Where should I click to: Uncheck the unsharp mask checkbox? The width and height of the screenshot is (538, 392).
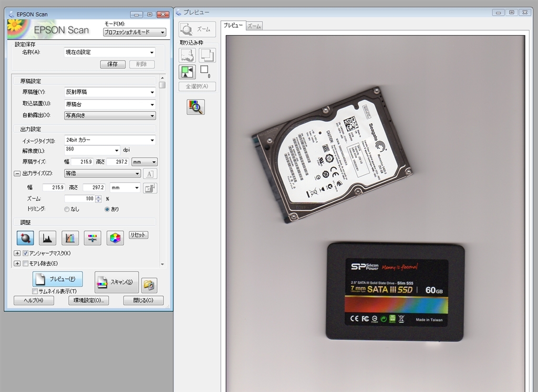point(25,253)
